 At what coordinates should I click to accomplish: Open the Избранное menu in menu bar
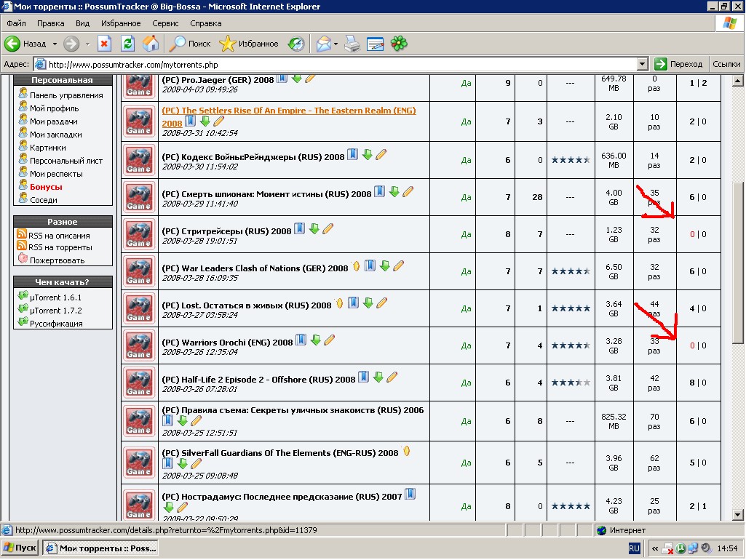(120, 23)
